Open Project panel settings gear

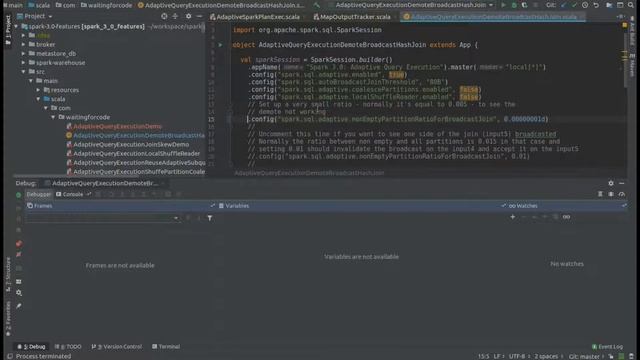188,16
